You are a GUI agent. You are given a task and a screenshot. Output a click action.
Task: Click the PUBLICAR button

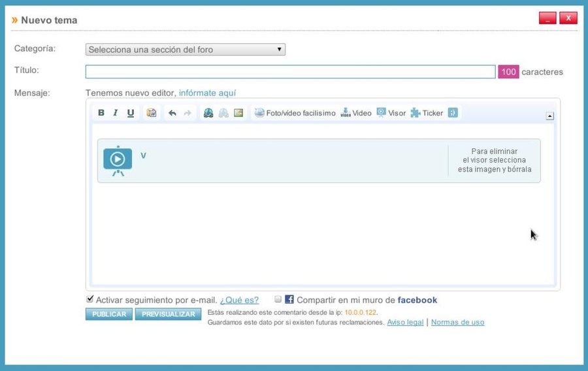click(x=108, y=314)
